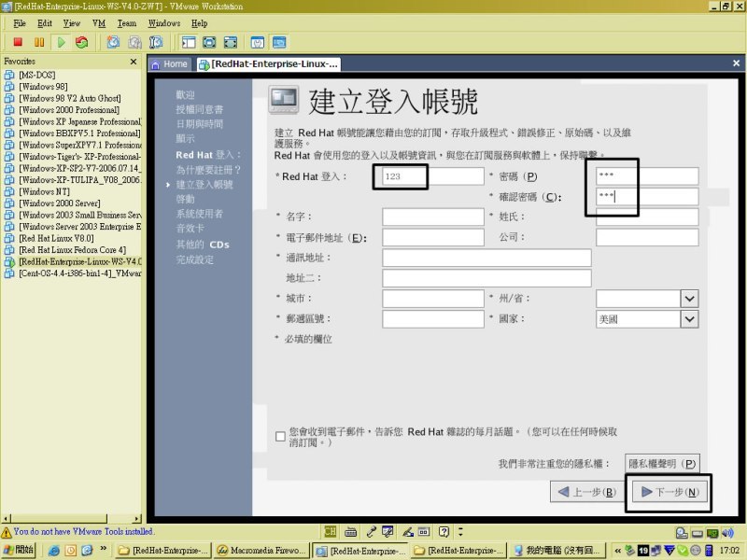Viewport: 747px width, 560px height.
Task: Click the clock icon in quick launch
Action: coord(71,550)
